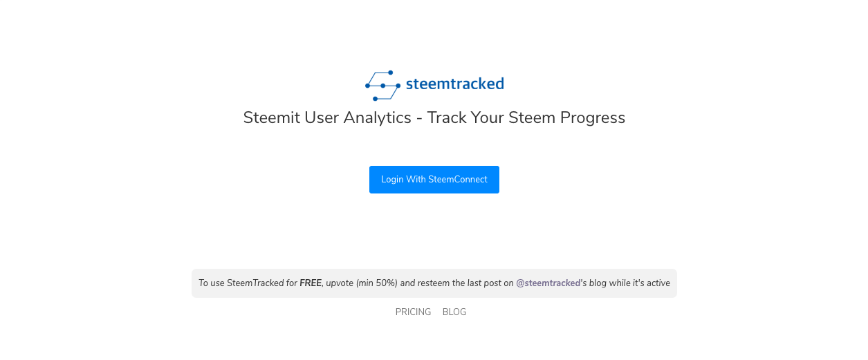Open the BLOG page link

454,312
